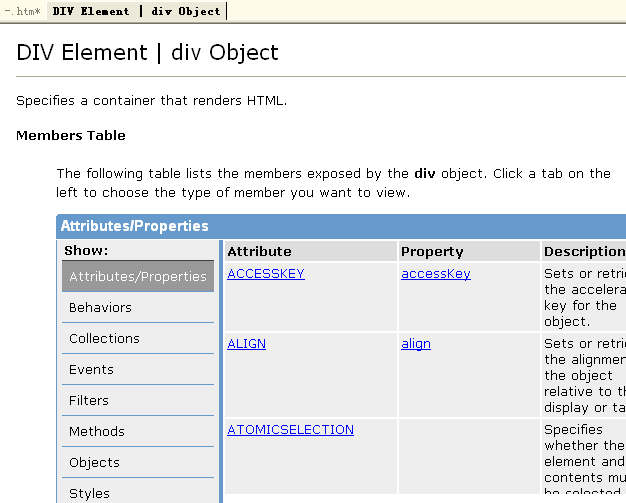Choose Objects in the Show sidebar
626x503 pixels.
pos(94,463)
